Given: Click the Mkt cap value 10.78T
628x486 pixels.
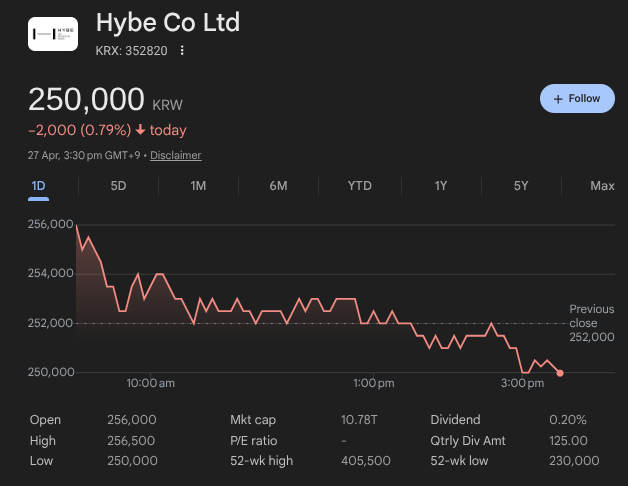Looking at the screenshot, I should 359,420.
